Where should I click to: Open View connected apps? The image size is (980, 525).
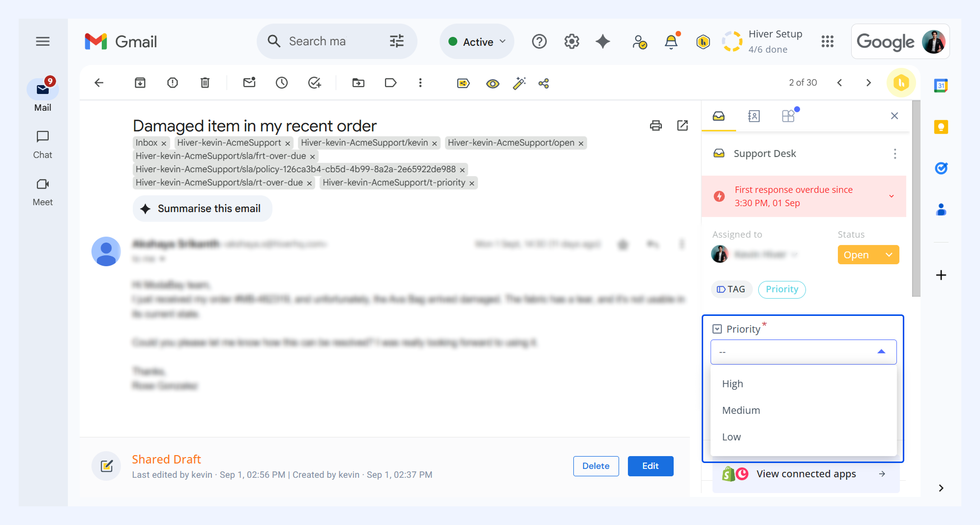click(x=806, y=474)
